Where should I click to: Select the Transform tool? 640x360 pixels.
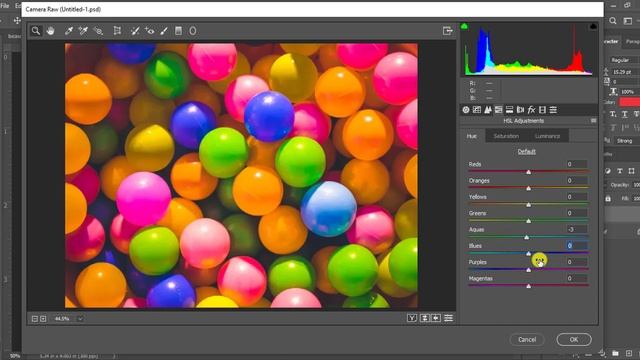[x=117, y=31]
